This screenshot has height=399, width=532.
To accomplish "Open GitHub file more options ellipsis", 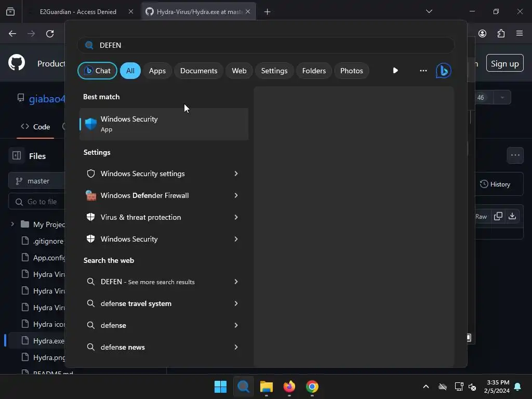I will [x=515, y=155].
